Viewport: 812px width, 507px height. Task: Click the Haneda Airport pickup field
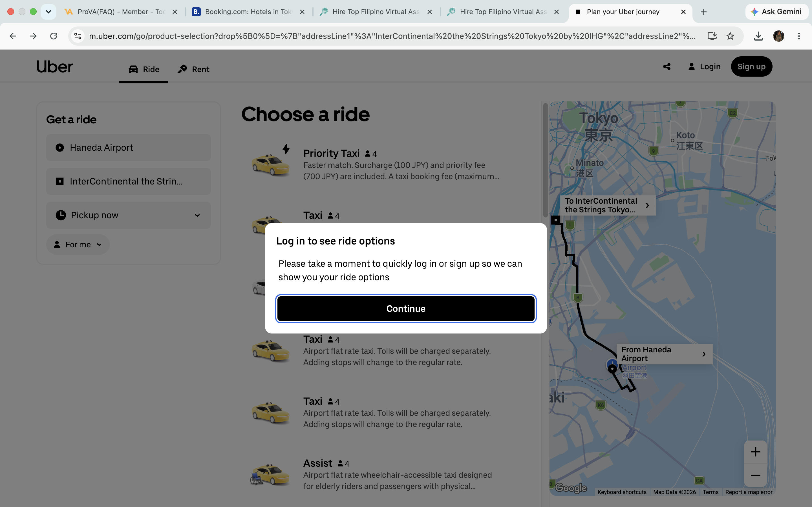pyautogui.click(x=129, y=148)
